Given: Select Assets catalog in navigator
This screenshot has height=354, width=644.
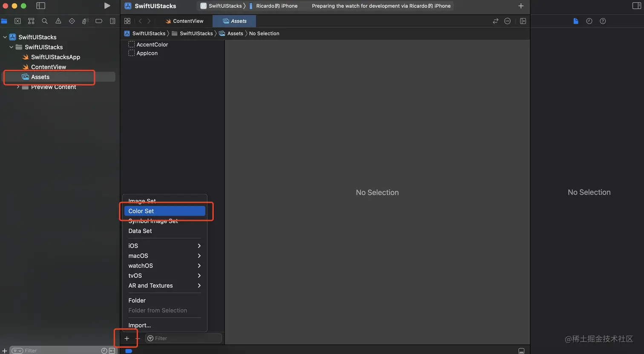Looking at the screenshot, I should point(40,77).
